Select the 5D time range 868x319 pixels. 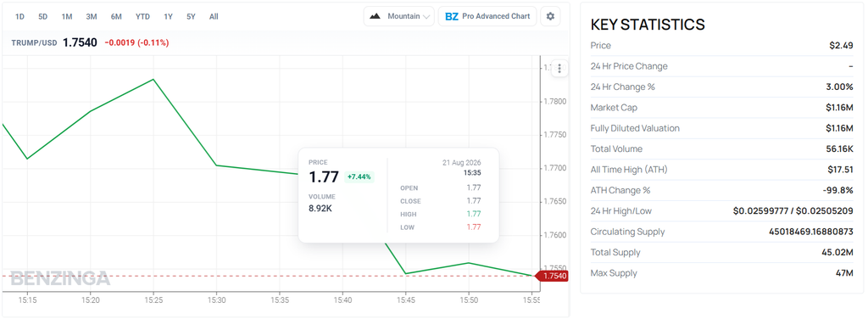[43, 17]
